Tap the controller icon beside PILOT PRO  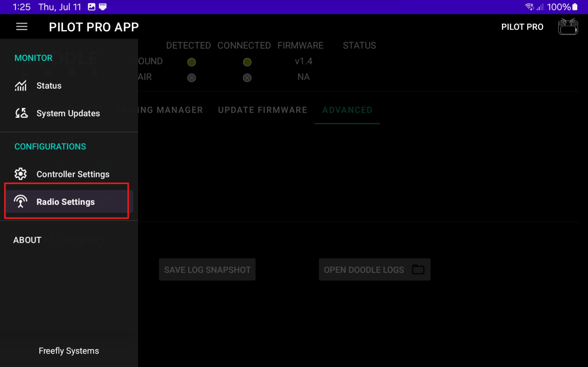(x=568, y=27)
